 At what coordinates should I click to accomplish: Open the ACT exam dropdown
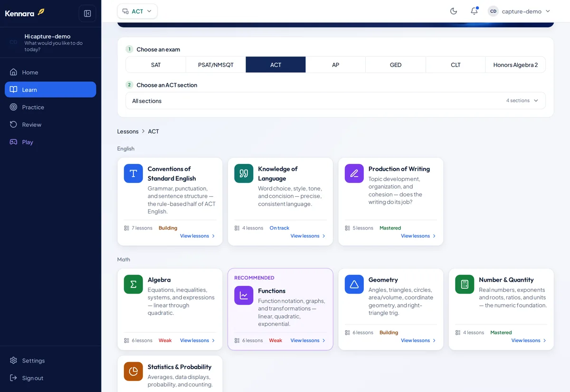pos(137,11)
